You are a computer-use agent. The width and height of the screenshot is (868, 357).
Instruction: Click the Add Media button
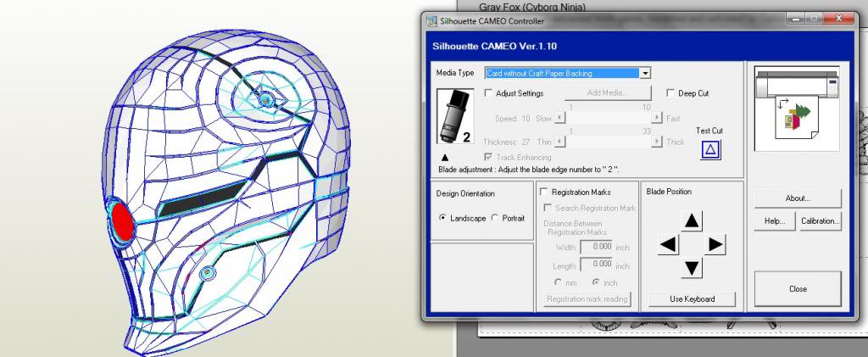click(608, 93)
